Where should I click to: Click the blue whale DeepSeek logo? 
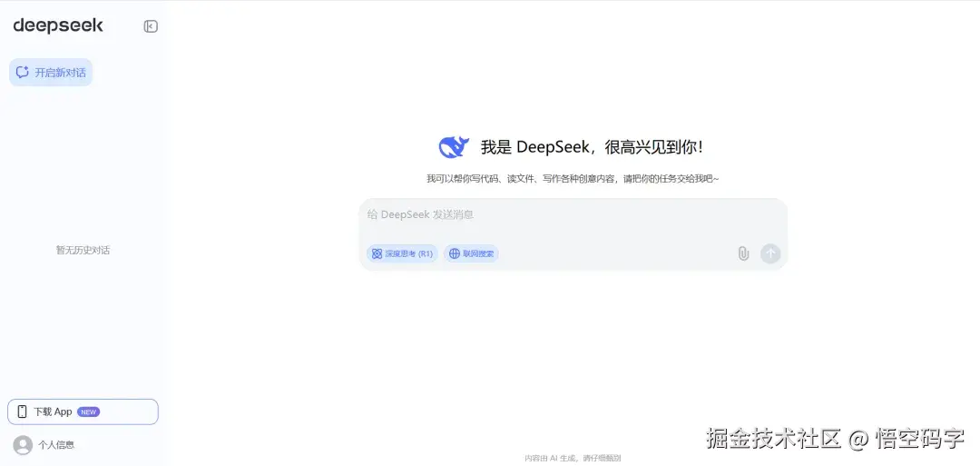[454, 147]
